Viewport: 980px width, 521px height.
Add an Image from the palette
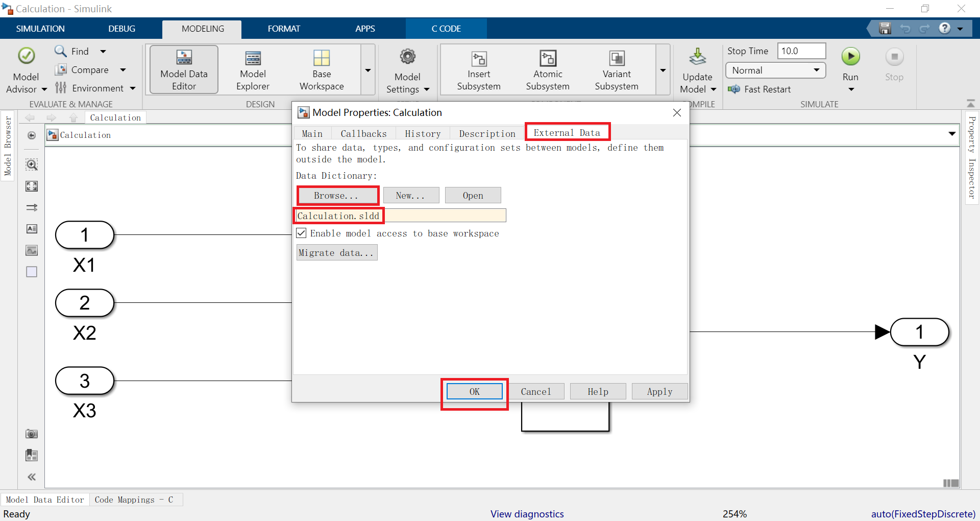point(32,250)
